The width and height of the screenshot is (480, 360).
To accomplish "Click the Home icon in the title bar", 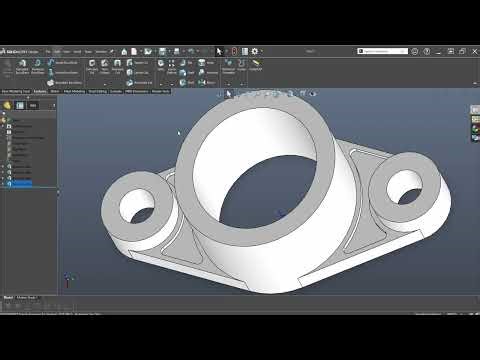I will (124, 52).
